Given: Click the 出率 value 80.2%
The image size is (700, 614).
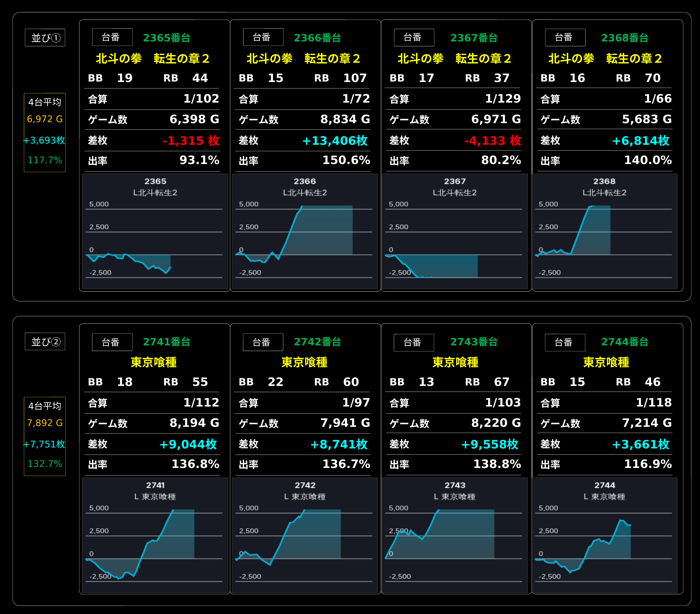Looking at the screenshot, I should [x=501, y=160].
